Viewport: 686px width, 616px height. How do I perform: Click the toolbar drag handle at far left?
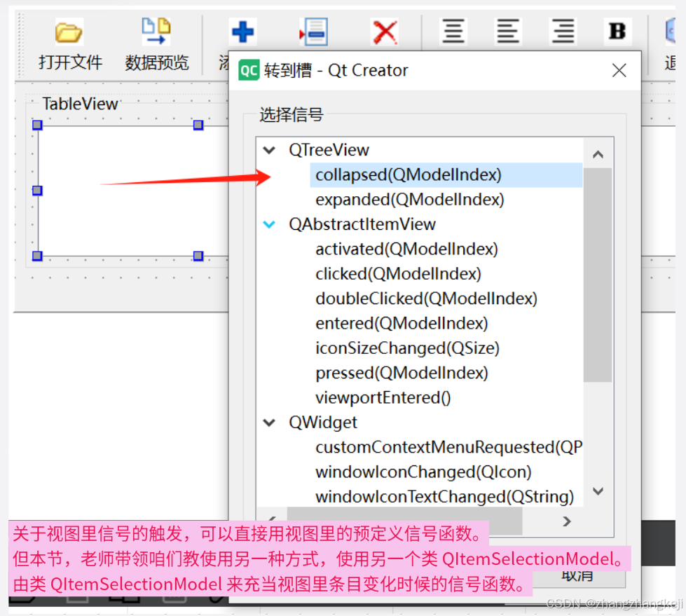coord(20,45)
